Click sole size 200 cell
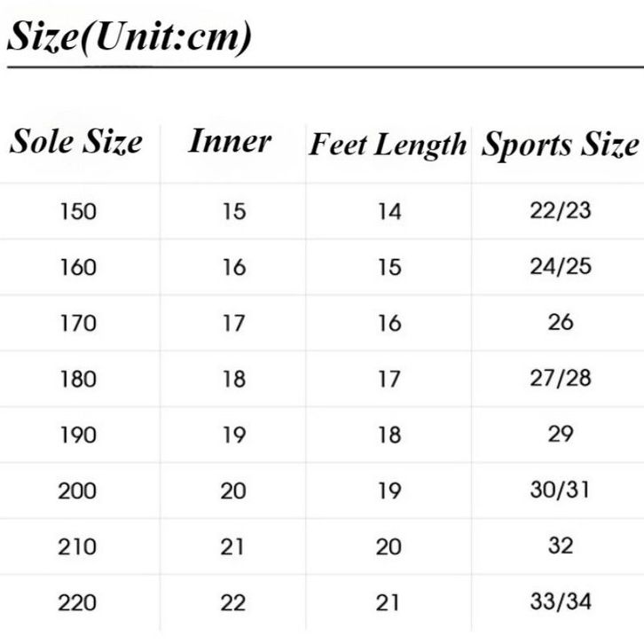This screenshot has width=644, height=644. 77,491
